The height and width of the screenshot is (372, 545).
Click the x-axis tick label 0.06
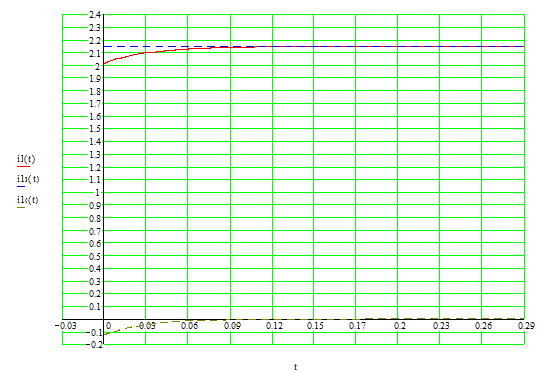click(x=189, y=326)
